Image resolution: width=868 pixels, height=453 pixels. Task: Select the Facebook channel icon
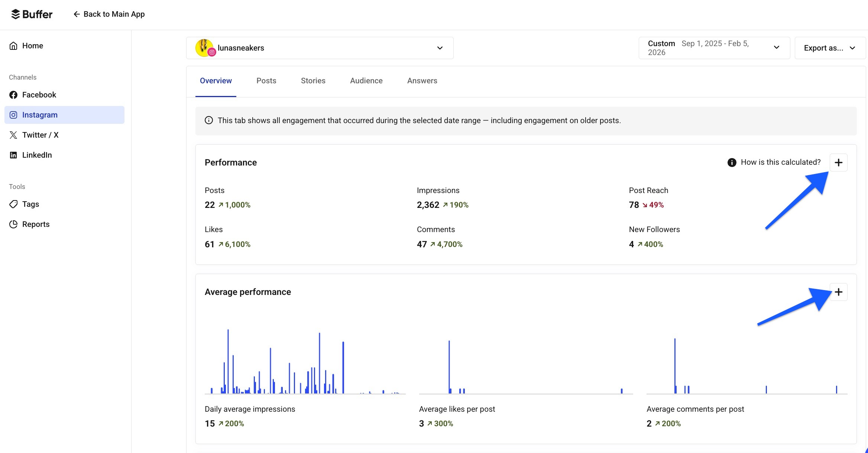[13, 94]
